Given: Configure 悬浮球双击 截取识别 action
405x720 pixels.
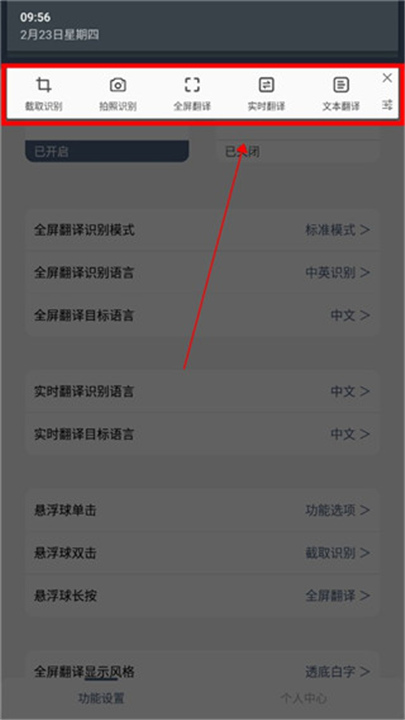Looking at the screenshot, I should (202, 553).
